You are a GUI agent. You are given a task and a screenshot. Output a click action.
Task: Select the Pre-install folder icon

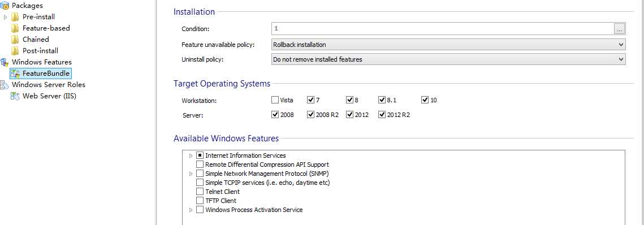(x=15, y=17)
